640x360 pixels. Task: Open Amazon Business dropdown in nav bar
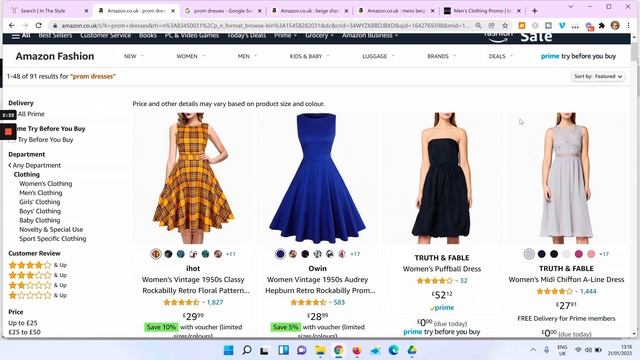pyautogui.click(x=370, y=36)
